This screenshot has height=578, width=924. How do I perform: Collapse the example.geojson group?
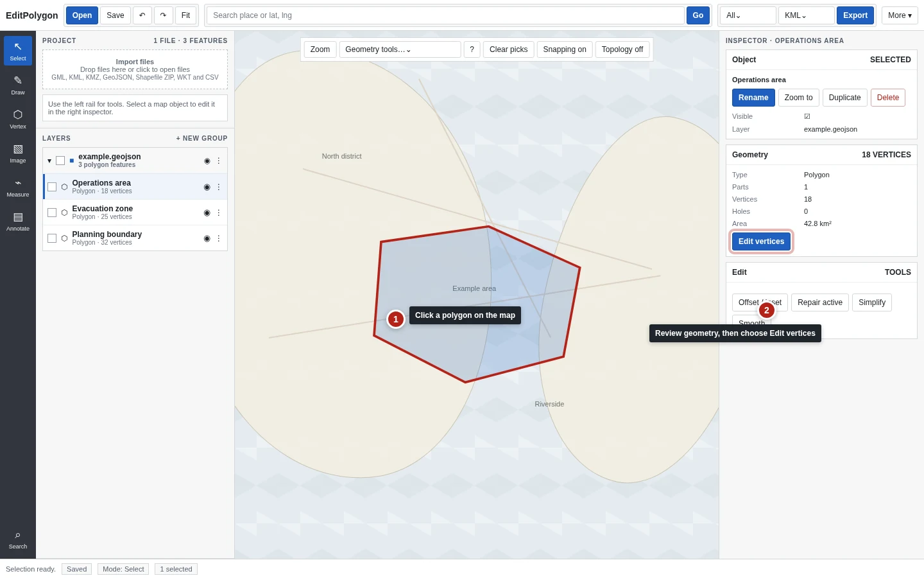click(49, 161)
